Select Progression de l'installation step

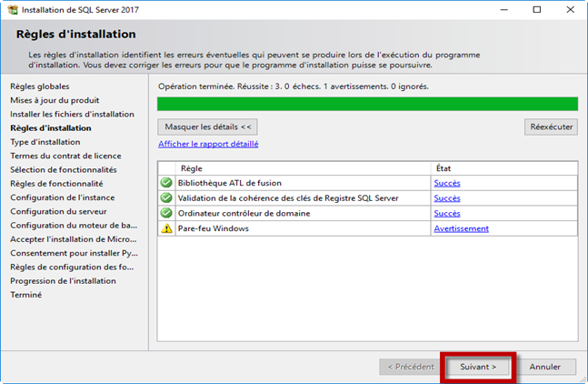[x=63, y=281]
